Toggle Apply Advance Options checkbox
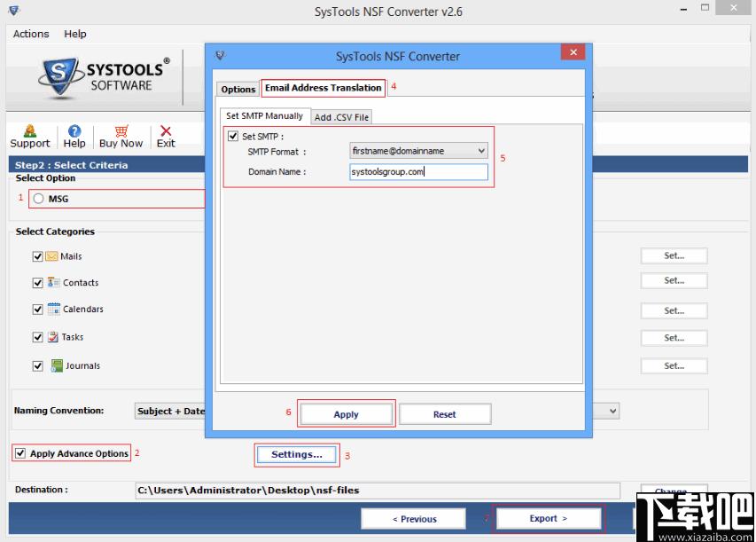 coord(20,453)
